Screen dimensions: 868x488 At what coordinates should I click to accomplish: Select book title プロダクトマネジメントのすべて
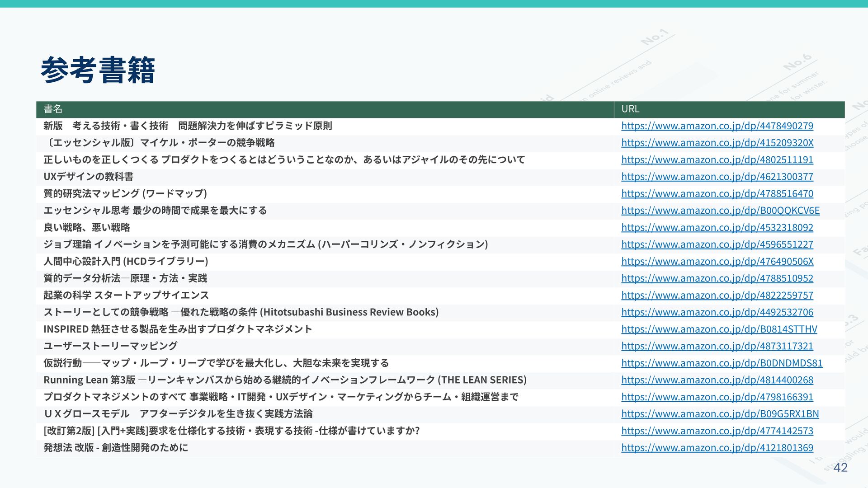point(281,397)
